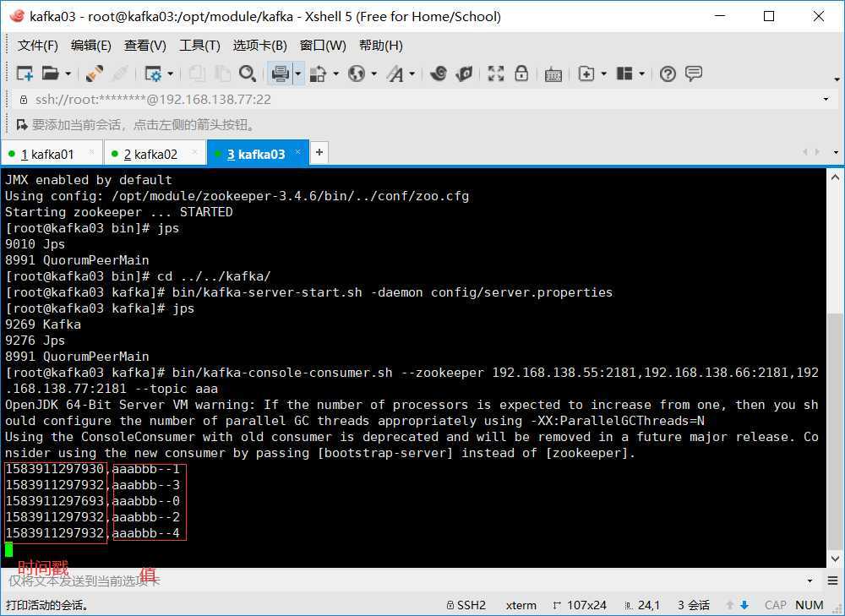Click the tab strip scroll-right arrow
This screenshot has height=616, width=845.
click(817, 152)
